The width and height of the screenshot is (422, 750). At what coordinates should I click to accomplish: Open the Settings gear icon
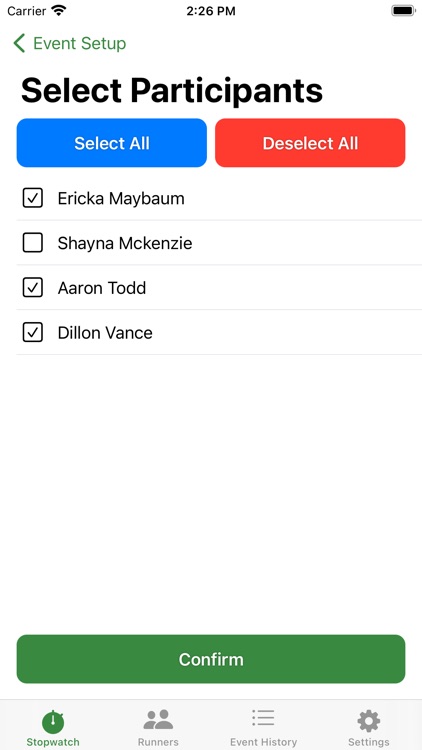pyautogui.click(x=368, y=721)
